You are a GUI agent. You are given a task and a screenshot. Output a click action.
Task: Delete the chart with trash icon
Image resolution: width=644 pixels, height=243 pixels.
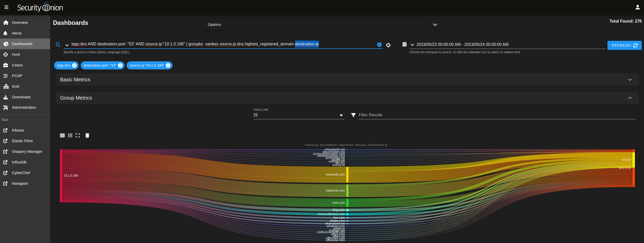pyautogui.click(x=87, y=135)
